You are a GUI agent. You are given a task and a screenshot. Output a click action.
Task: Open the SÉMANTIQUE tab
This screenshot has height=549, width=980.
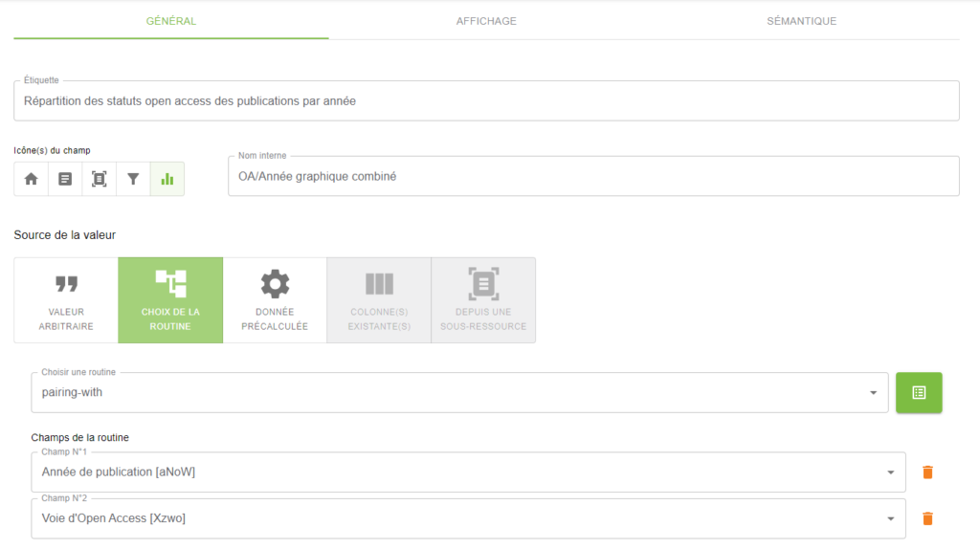pyautogui.click(x=801, y=21)
